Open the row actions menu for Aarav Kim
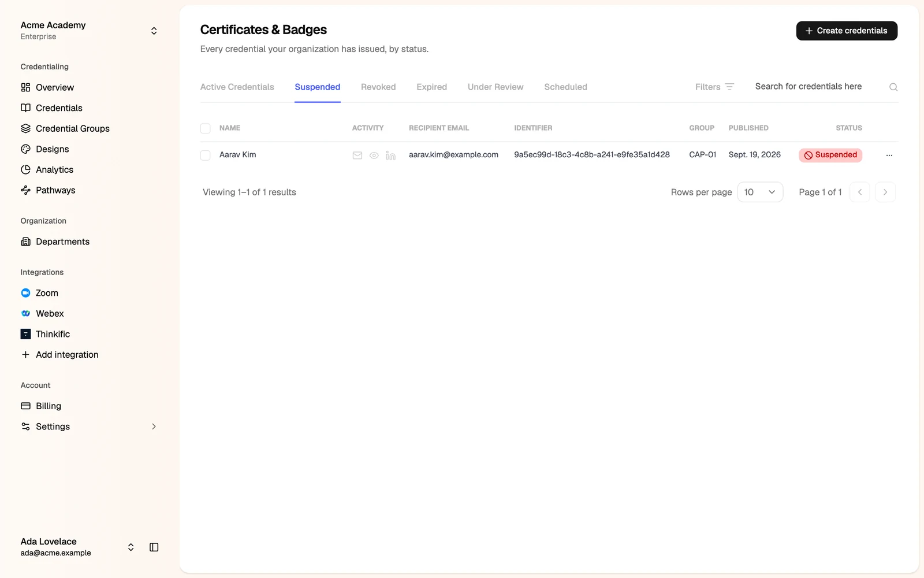The height and width of the screenshot is (578, 924). (889, 155)
